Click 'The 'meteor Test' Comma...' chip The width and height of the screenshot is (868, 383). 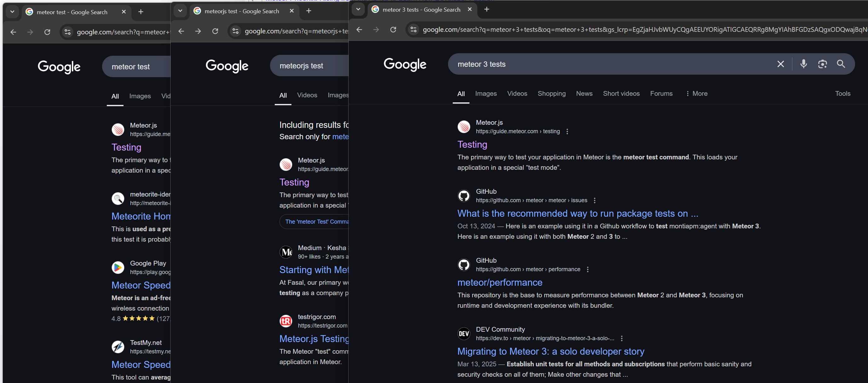[x=314, y=222]
